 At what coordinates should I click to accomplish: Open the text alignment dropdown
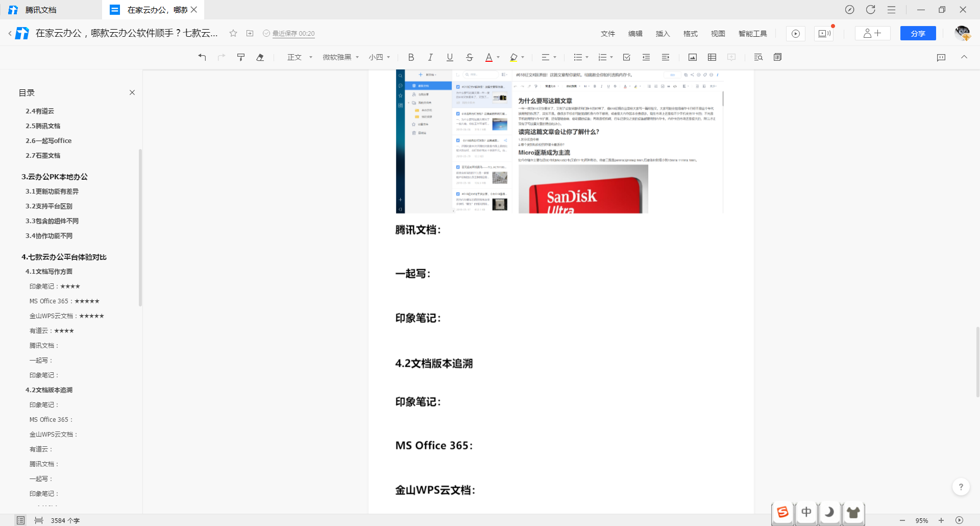[x=549, y=57]
